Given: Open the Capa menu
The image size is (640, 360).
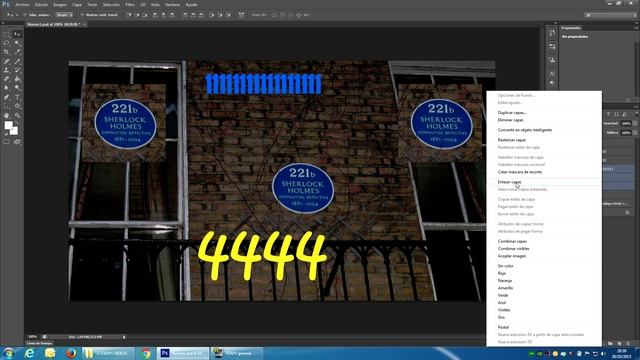Looking at the screenshot, I should coord(77,4).
